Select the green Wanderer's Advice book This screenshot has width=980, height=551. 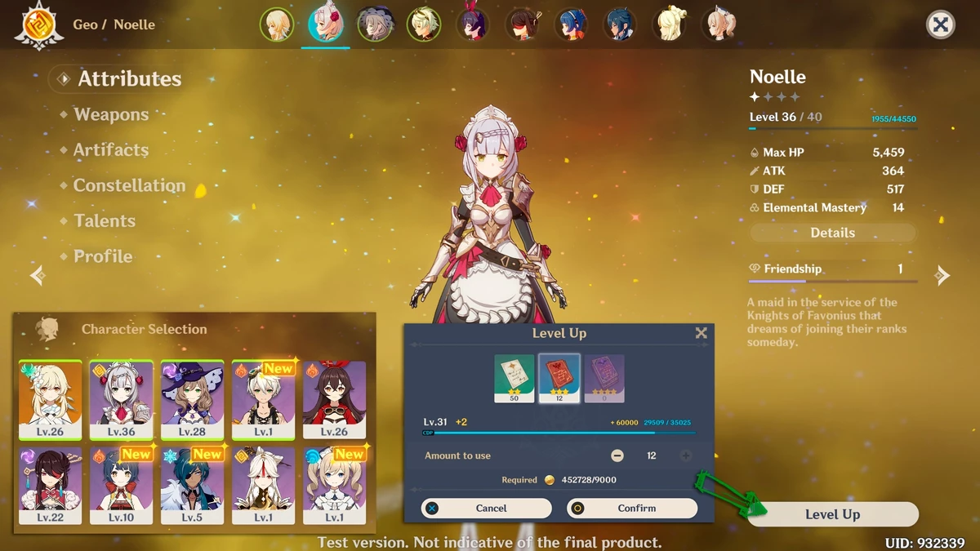[x=514, y=378]
